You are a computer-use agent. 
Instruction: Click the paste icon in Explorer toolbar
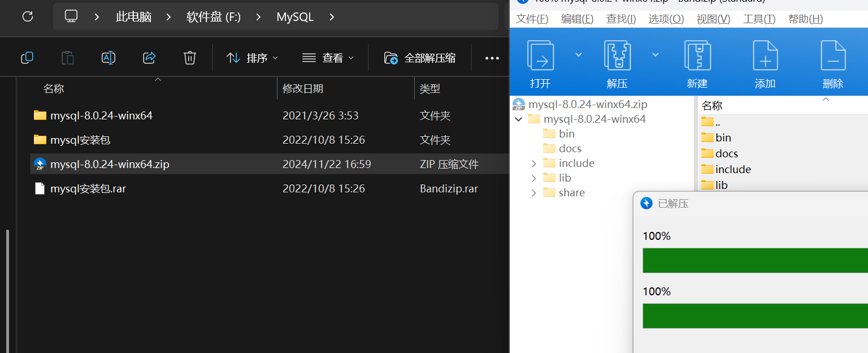click(68, 58)
